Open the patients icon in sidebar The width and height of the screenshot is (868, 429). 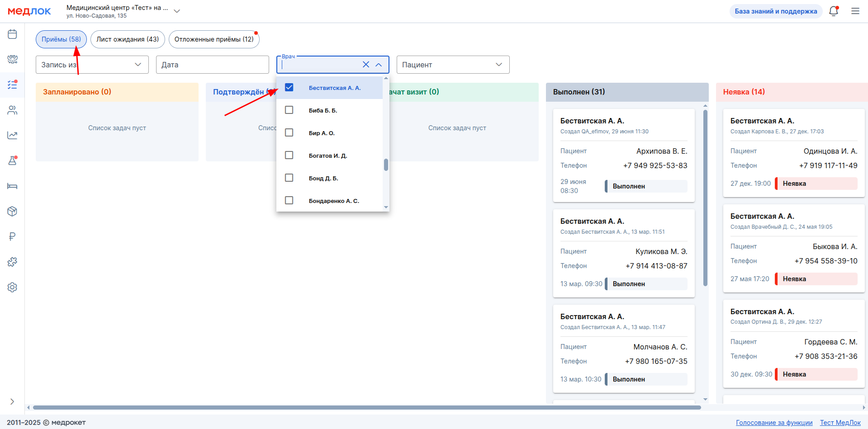coord(12,110)
